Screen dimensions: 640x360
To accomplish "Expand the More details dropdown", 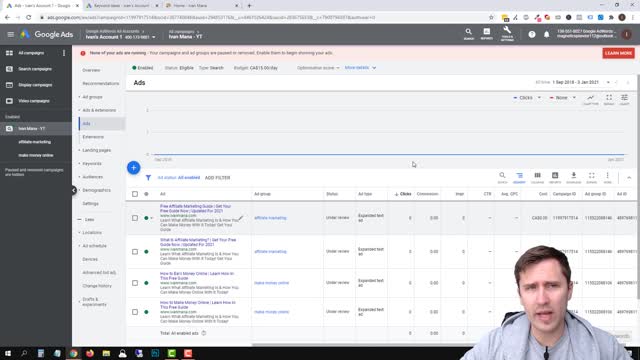I will click(x=360, y=68).
